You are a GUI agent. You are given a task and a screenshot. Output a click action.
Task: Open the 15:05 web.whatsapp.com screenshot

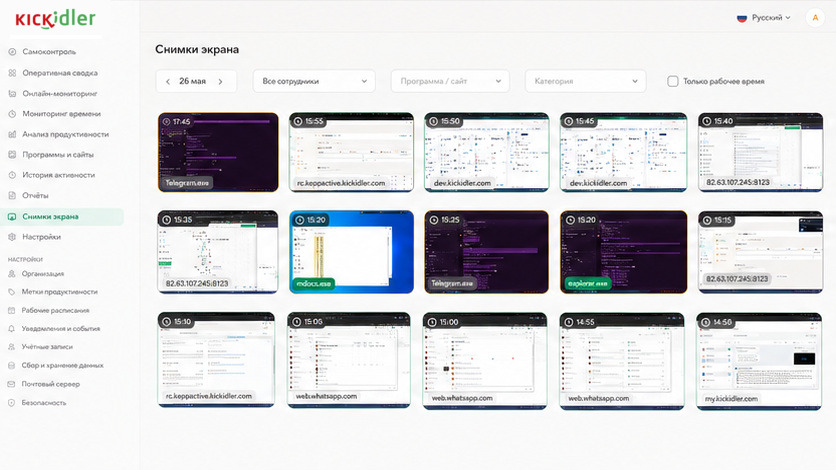349,360
